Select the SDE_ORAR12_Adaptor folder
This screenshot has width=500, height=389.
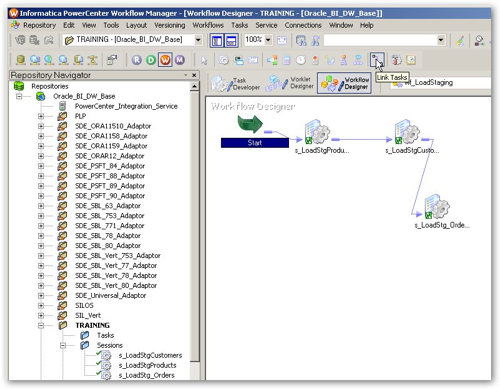(x=109, y=156)
